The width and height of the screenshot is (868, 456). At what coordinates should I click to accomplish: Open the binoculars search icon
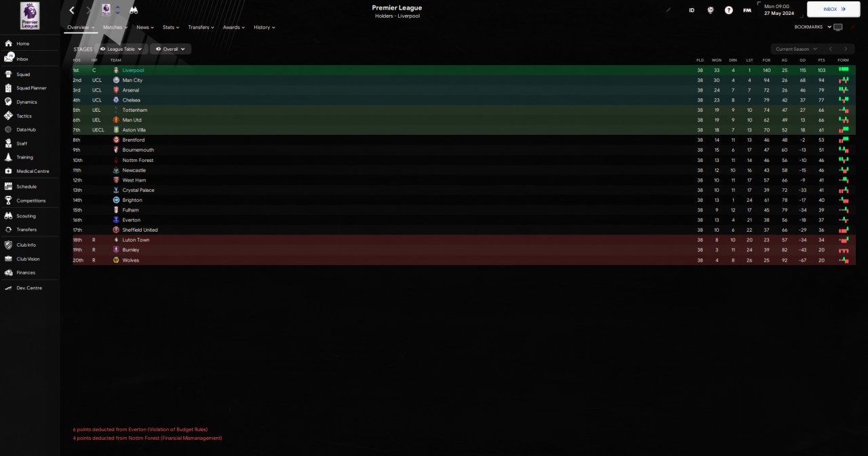coord(134,10)
